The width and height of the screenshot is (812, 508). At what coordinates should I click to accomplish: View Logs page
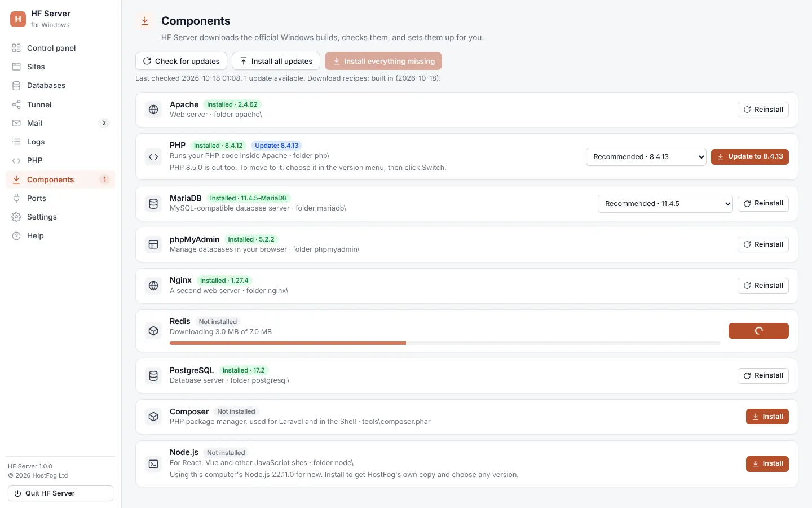[60, 142]
